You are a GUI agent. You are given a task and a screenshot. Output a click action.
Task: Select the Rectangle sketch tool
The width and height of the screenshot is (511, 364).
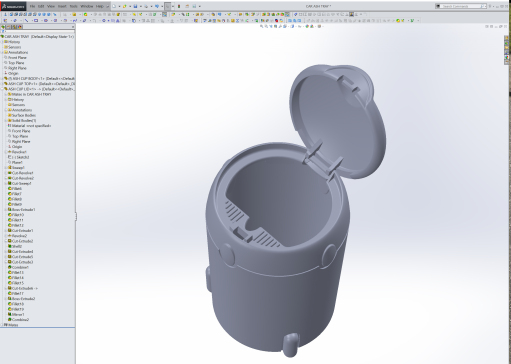36,20
